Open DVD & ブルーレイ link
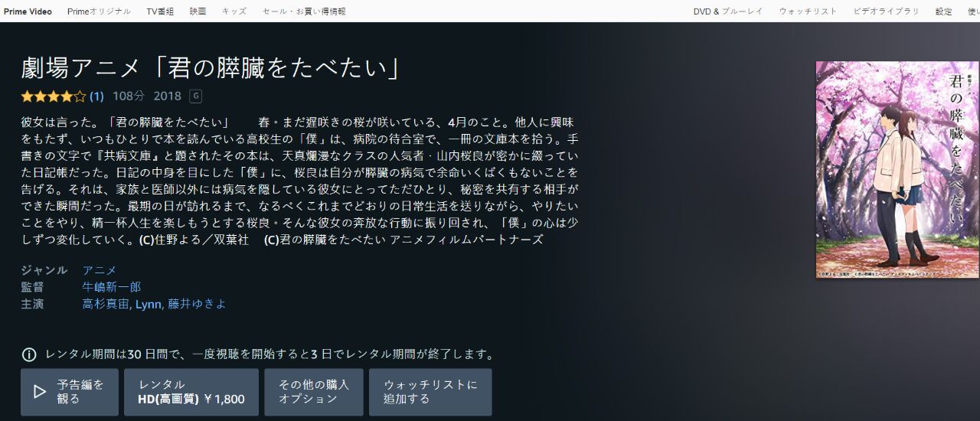This screenshot has height=421, width=980. 728,11
